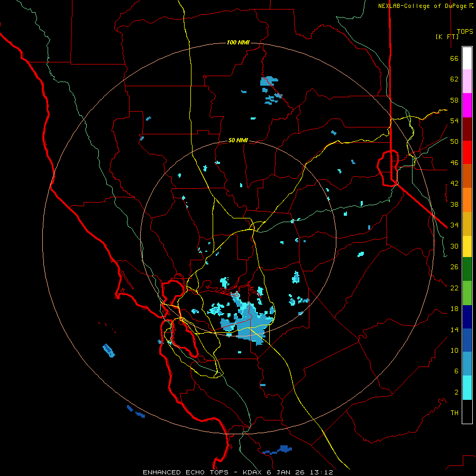
Task: Click the gold legend swatch
Action: [x=467, y=224]
